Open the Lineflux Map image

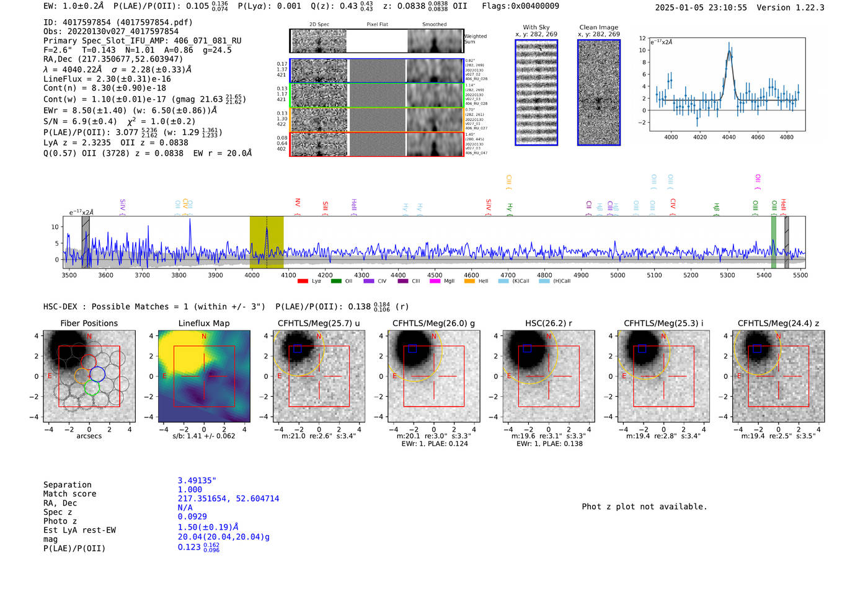pos(204,376)
